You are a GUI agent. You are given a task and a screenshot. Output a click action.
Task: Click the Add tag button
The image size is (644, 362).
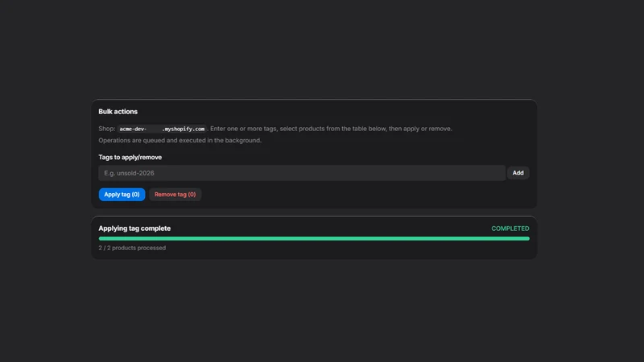[x=518, y=173]
